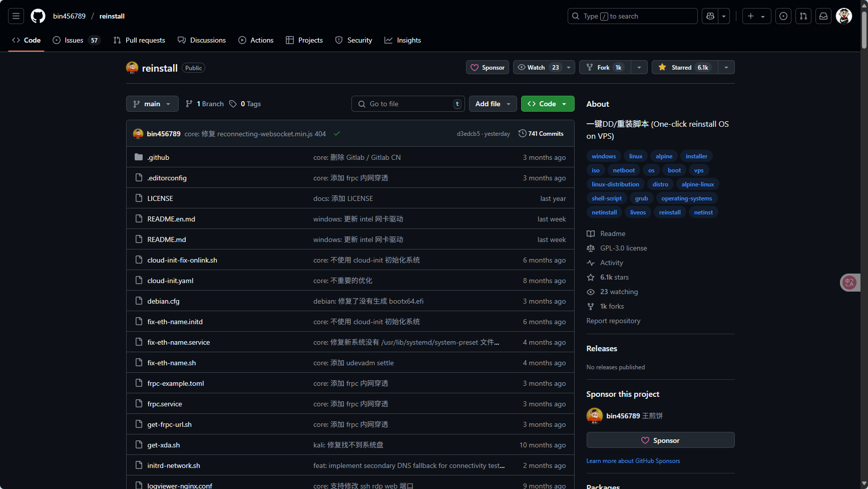Open user profile avatar menu
Screen dimensions: 868x489
(x=844, y=16)
